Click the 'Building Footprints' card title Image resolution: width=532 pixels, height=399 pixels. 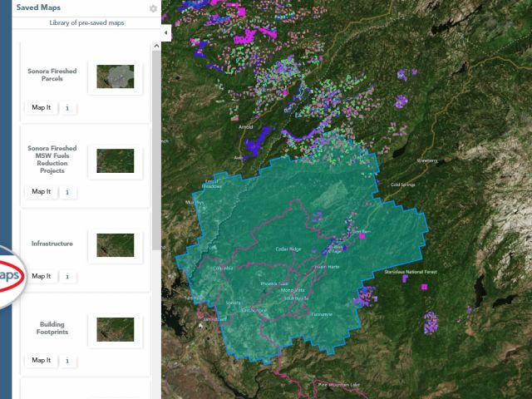[52, 328]
